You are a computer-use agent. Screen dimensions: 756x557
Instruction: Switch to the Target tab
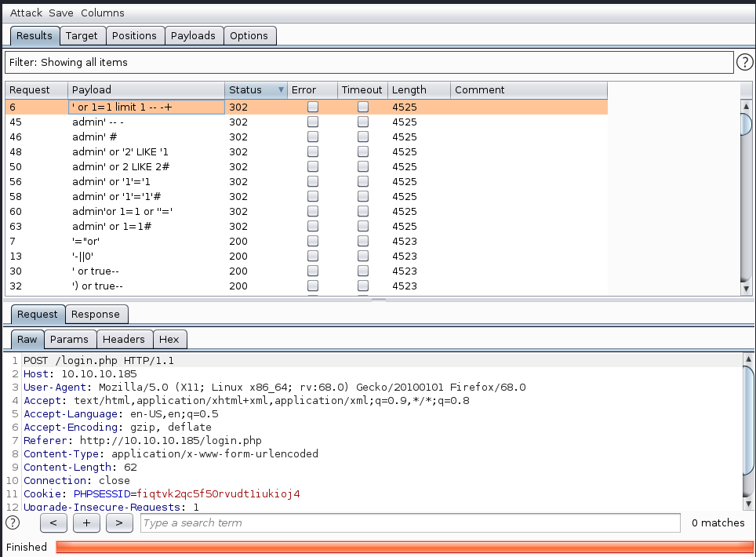tap(82, 35)
